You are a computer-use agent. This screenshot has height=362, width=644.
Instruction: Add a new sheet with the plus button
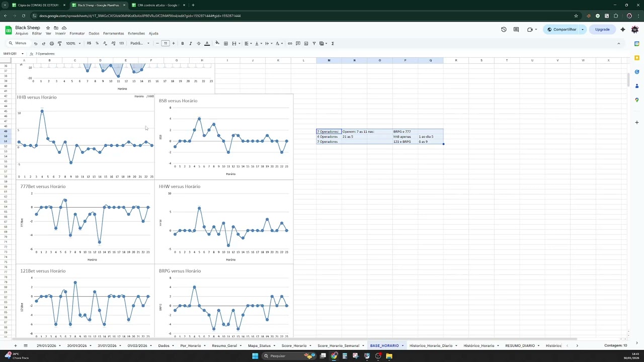pos(15,346)
